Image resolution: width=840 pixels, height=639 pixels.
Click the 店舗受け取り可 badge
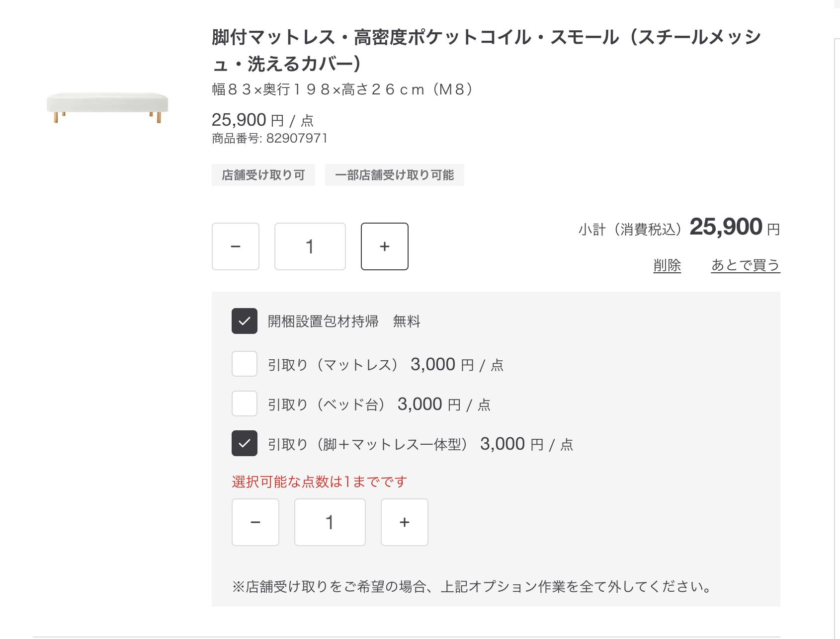point(263,175)
